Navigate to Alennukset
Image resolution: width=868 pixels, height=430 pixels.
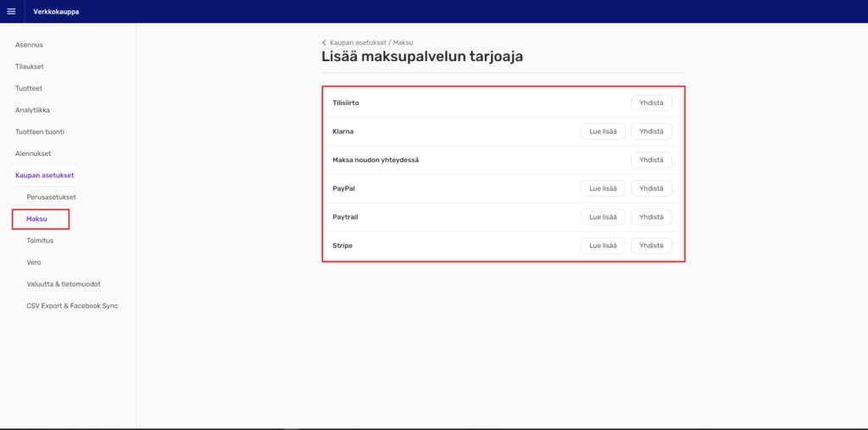point(33,154)
